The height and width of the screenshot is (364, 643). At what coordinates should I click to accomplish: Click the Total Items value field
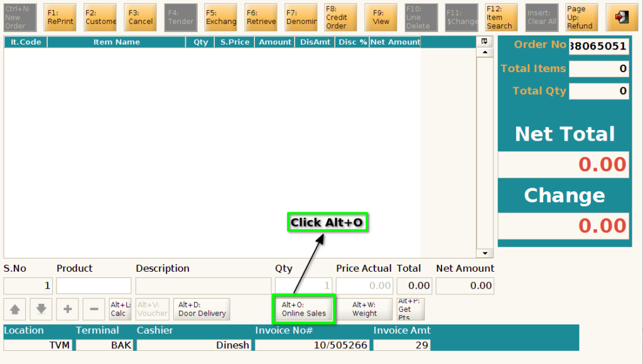[598, 68]
